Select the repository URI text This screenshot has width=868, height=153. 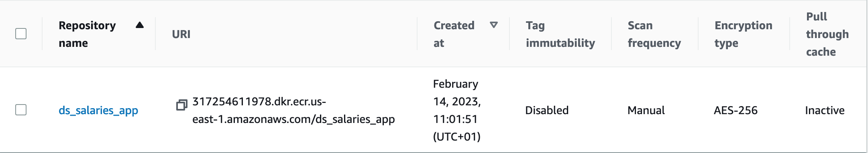tap(293, 110)
